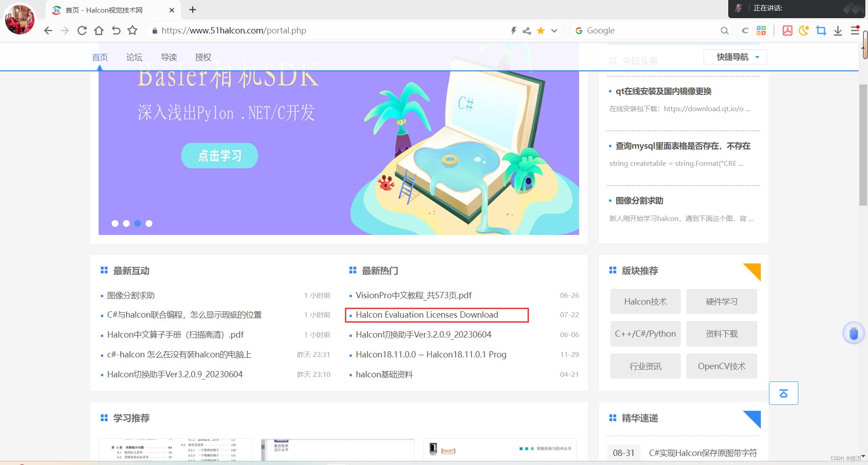Open the 授权 navigation tab
The image size is (868, 465).
click(203, 57)
